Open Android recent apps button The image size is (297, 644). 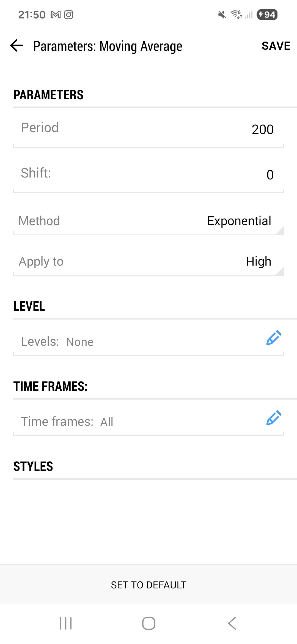(x=66, y=623)
